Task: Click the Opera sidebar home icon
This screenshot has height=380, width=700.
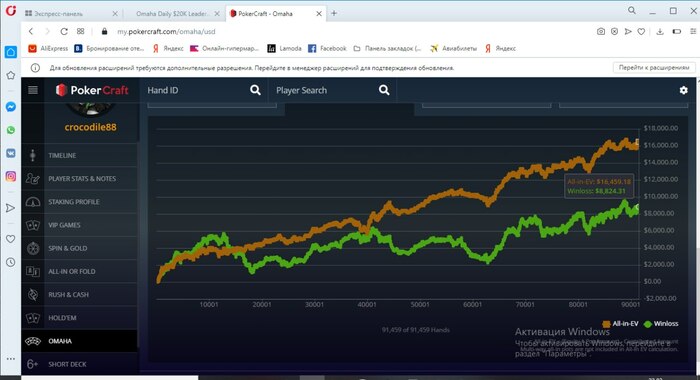Action: (11, 52)
